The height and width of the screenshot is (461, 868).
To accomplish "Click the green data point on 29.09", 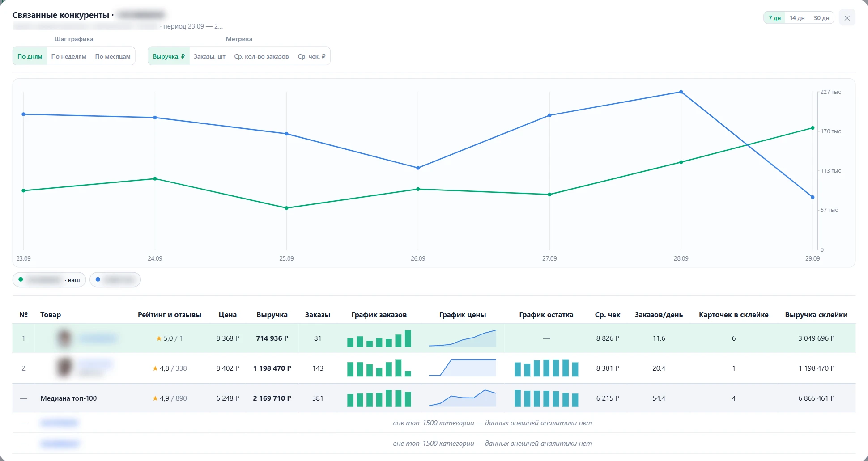I will [x=813, y=128].
